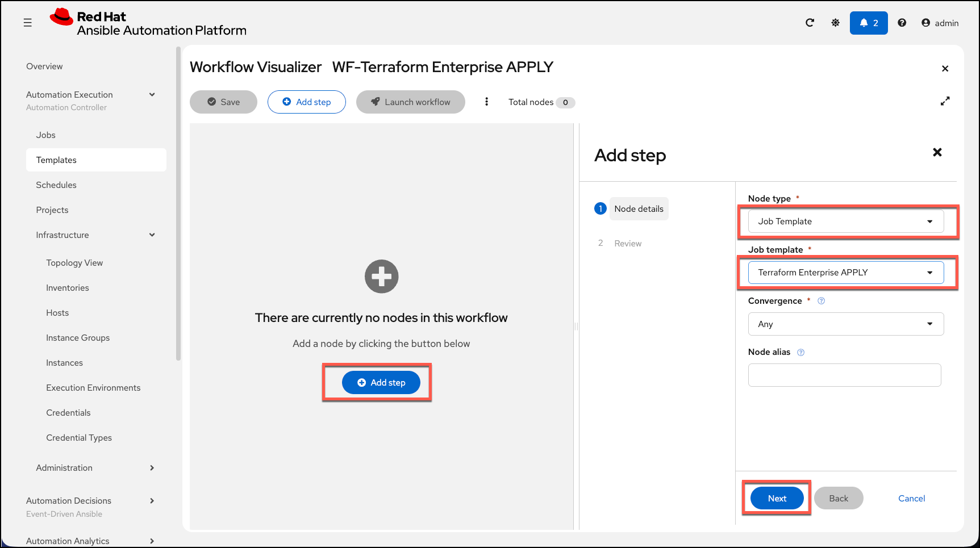
Task: Open Projects in the sidebar
Action: pos(52,210)
